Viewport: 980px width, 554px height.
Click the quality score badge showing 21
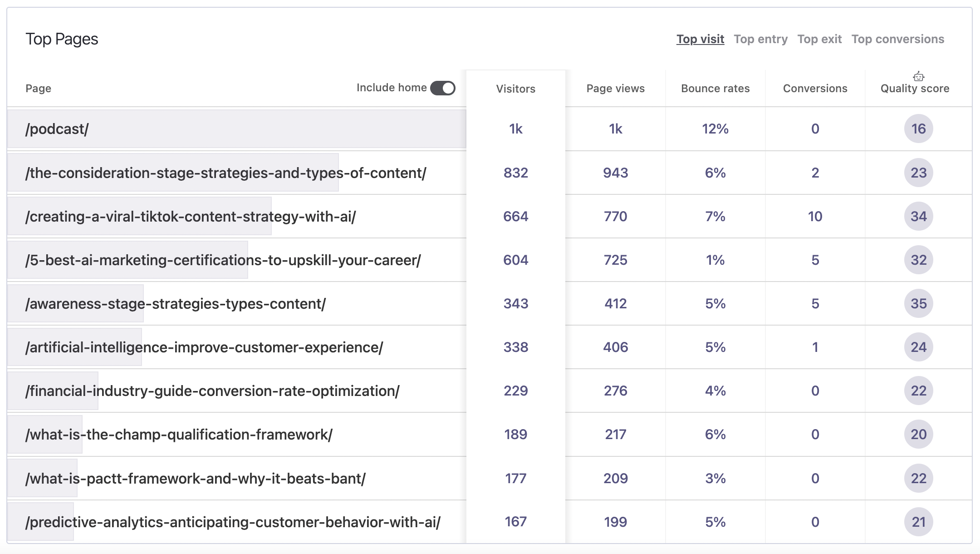pos(919,521)
